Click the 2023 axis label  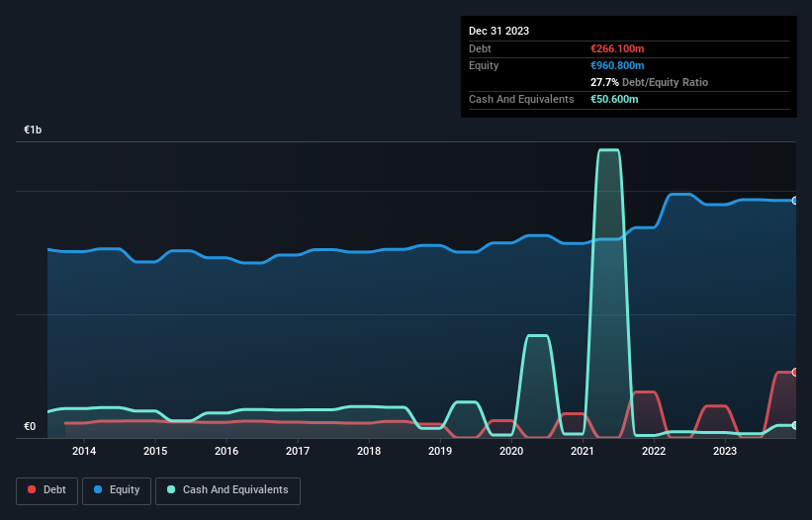coord(725,451)
